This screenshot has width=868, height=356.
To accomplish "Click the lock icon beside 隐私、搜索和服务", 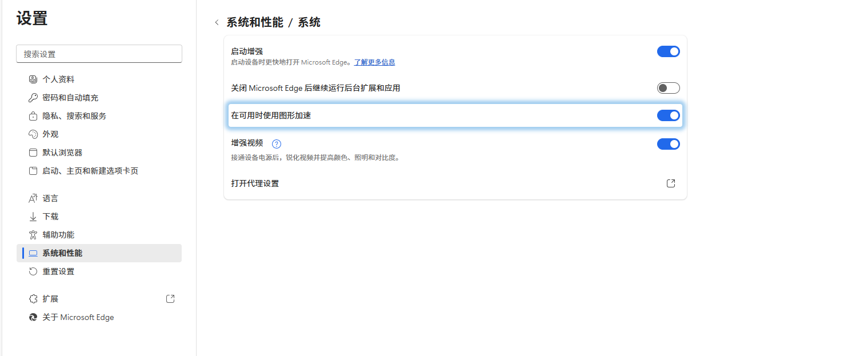I will (x=33, y=116).
